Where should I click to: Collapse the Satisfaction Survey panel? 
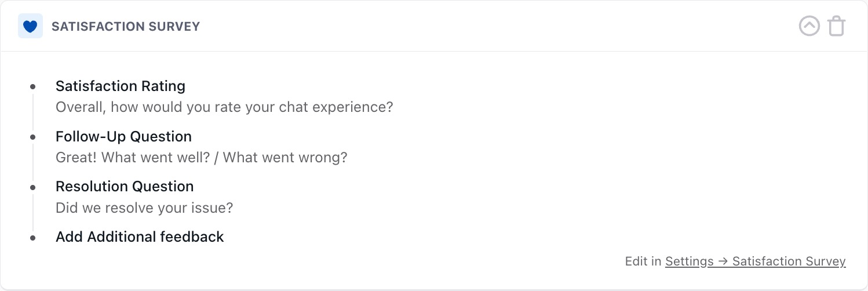809,26
